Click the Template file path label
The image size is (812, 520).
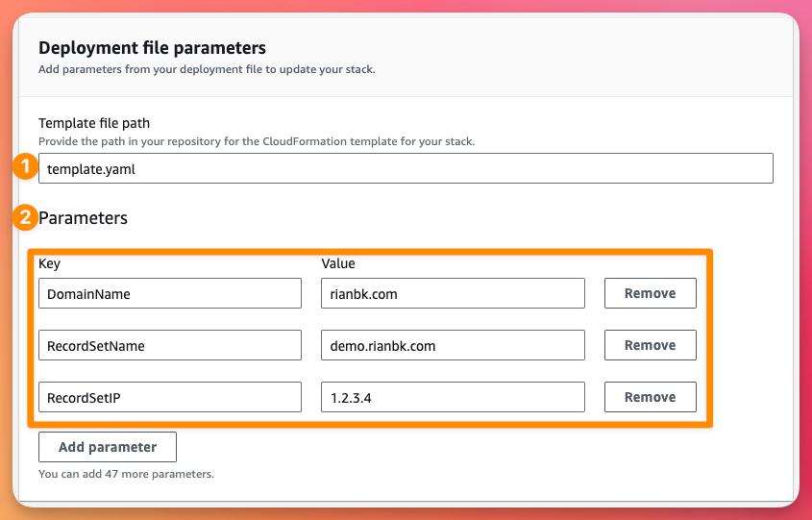(x=94, y=123)
